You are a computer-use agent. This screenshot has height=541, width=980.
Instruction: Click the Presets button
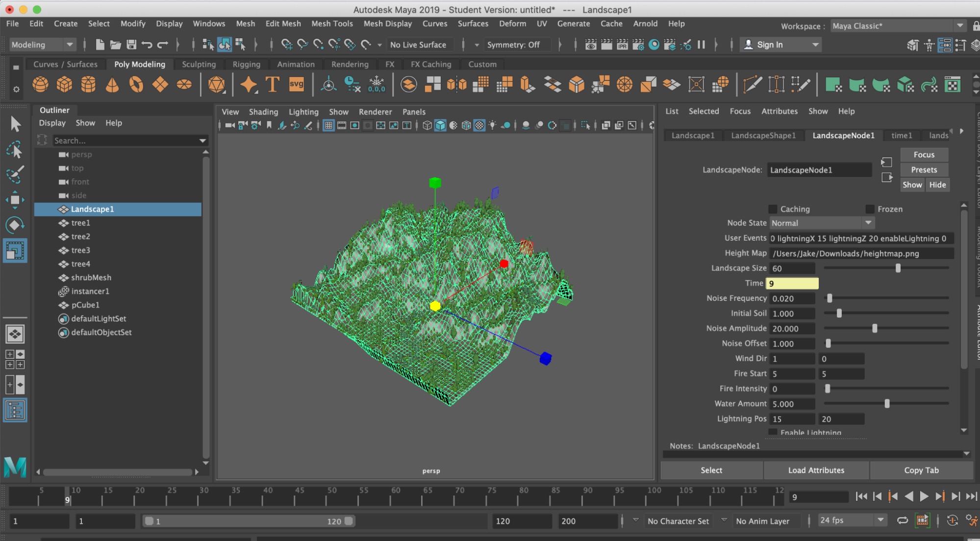click(924, 170)
